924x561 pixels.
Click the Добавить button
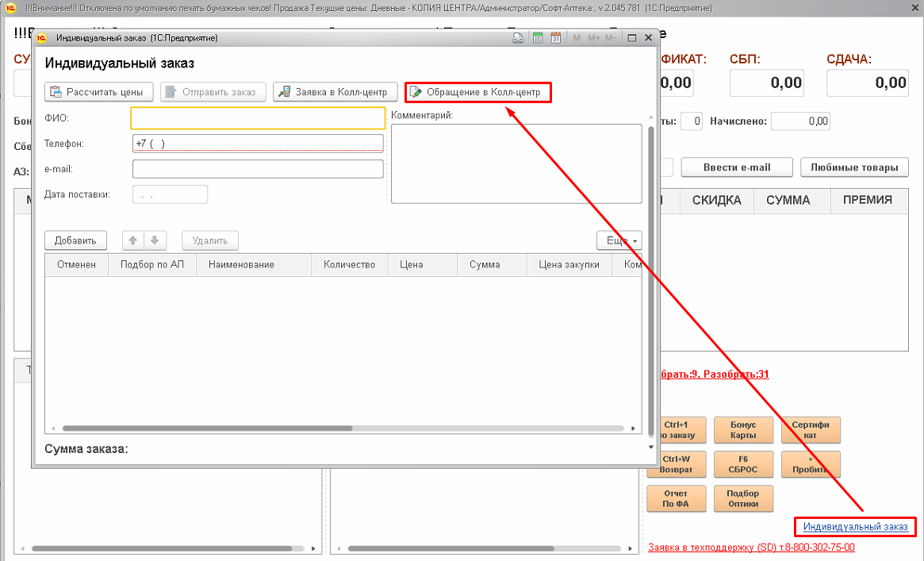pyautogui.click(x=75, y=240)
